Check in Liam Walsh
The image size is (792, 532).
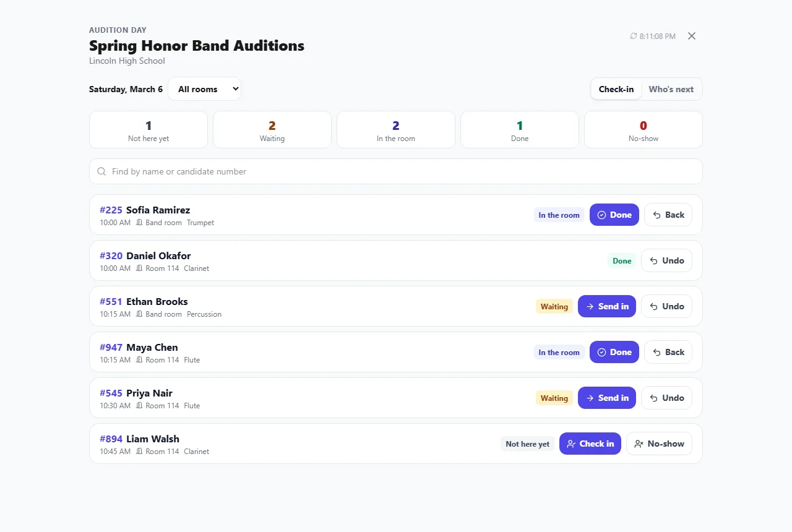[x=590, y=444]
